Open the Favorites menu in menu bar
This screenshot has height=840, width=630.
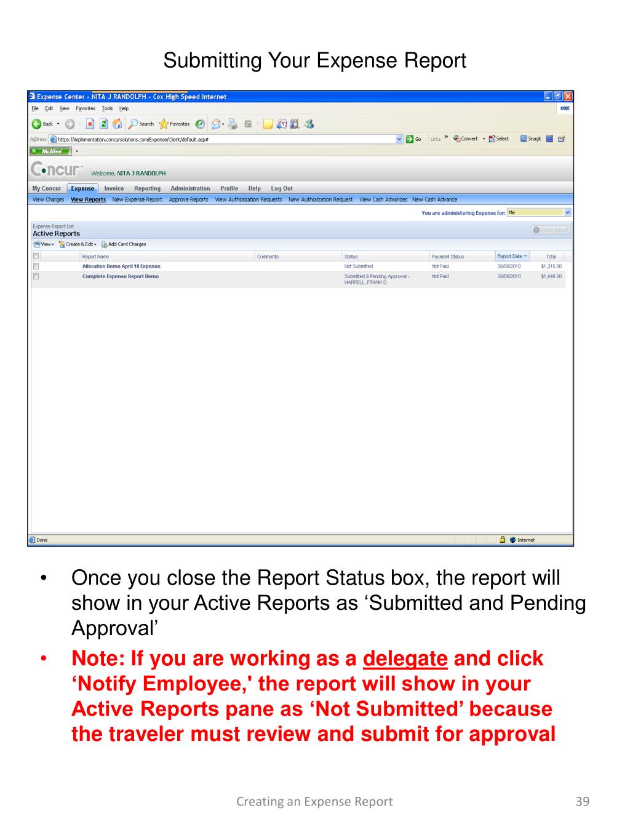[x=86, y=109]
